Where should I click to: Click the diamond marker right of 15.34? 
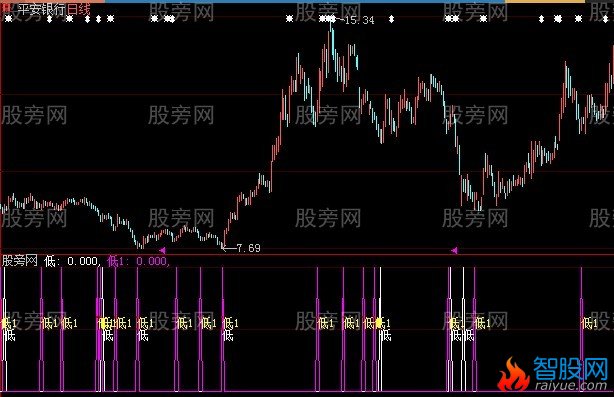pyautogui.click(x=391, y=18)
